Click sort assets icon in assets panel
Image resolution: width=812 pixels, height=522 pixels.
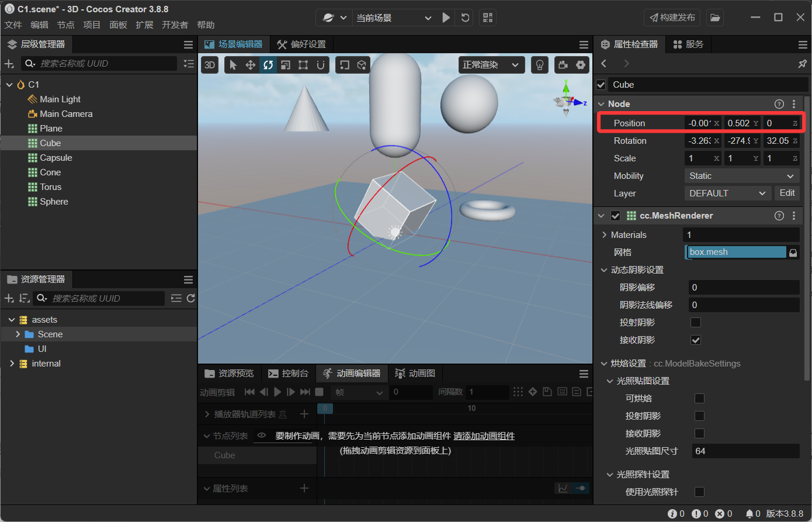(24, 298)
